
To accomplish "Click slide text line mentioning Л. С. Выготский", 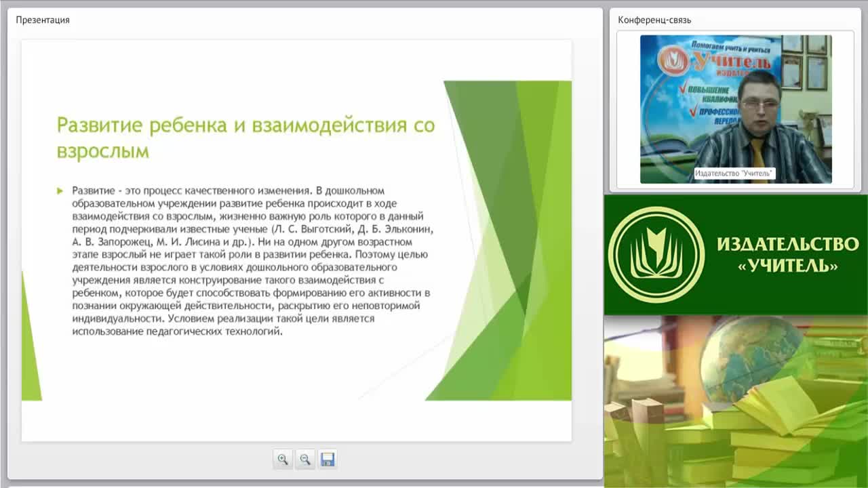I will click(x=253, y=229).
